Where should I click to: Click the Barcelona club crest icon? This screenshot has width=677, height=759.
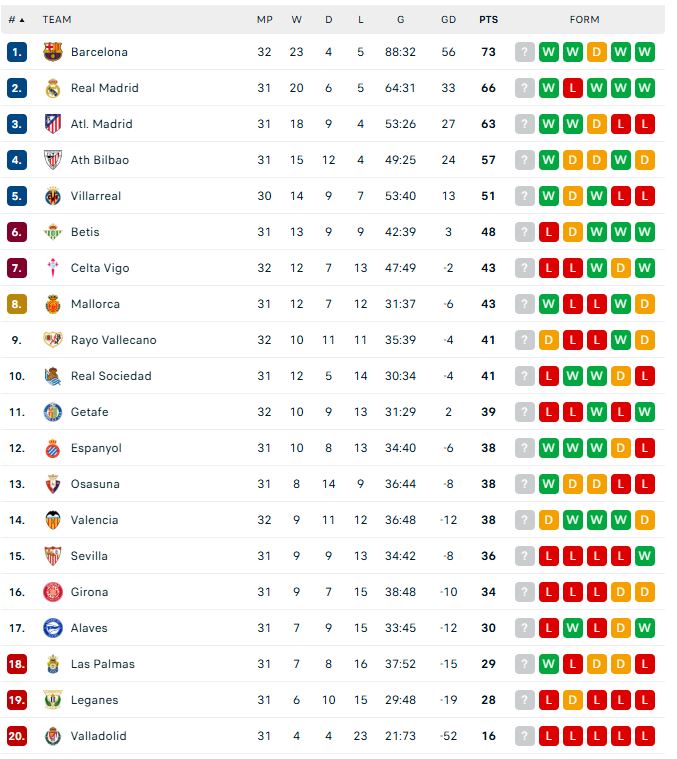[53, 52]
